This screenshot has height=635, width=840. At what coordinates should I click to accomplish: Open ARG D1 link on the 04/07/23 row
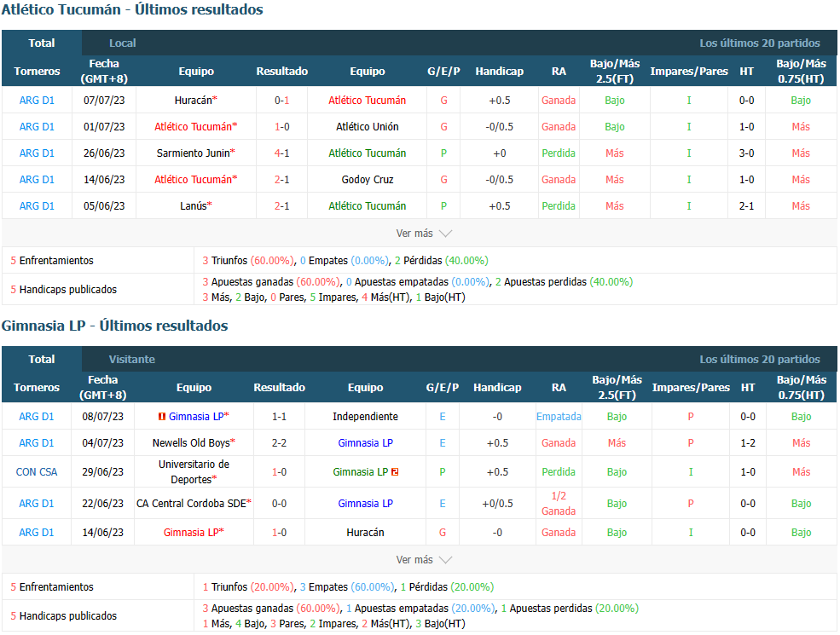(x=37, y=443)
